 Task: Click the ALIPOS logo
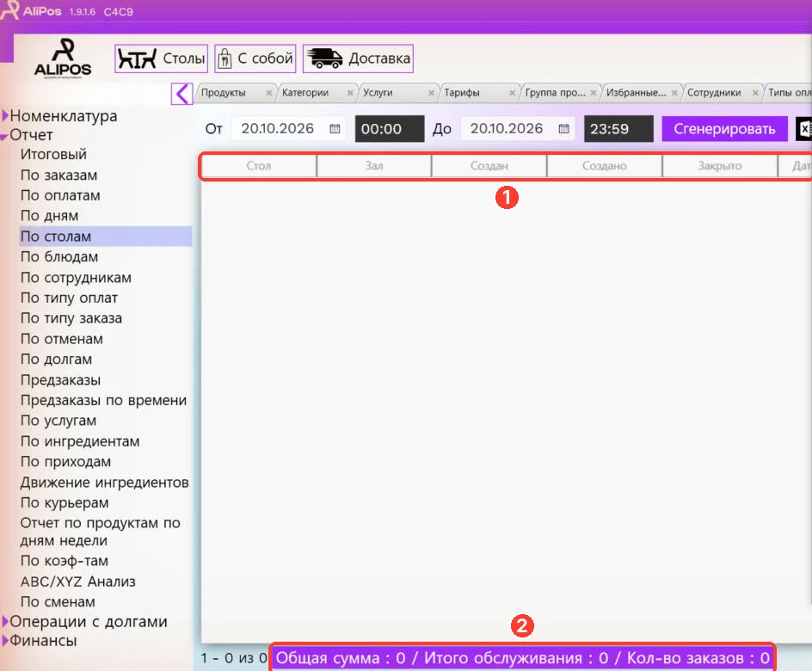(x=63, y=58)
